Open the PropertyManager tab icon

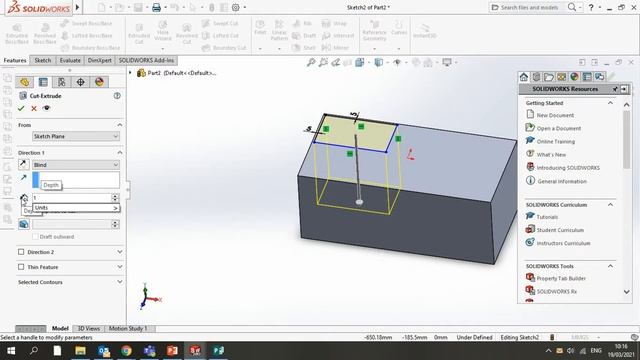tap(43, 82)
